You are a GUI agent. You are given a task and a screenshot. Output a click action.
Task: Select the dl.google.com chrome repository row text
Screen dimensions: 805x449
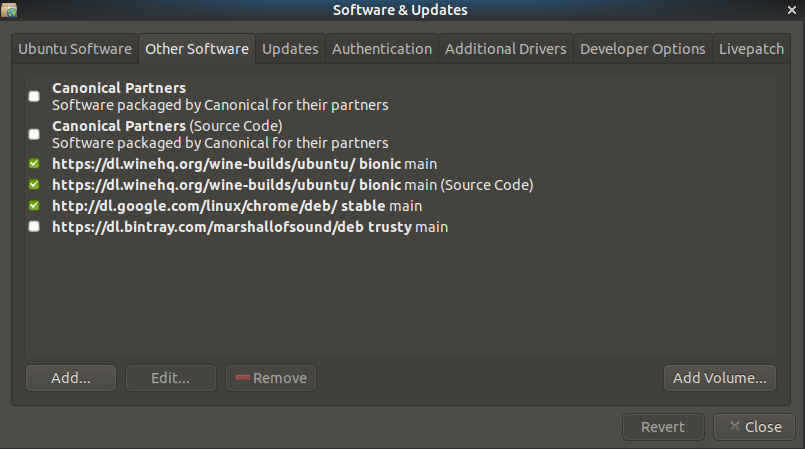click(x=236, y=206)
